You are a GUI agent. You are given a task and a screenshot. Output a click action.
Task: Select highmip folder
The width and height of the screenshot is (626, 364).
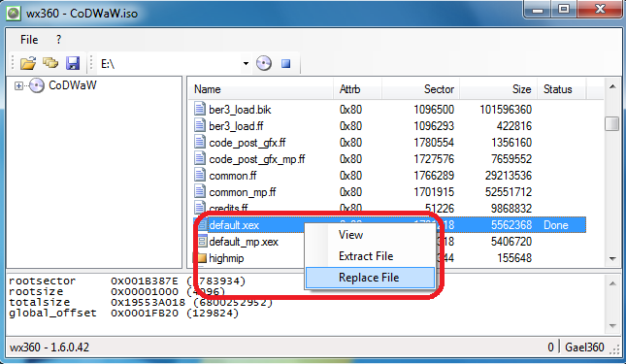(226, 258)
